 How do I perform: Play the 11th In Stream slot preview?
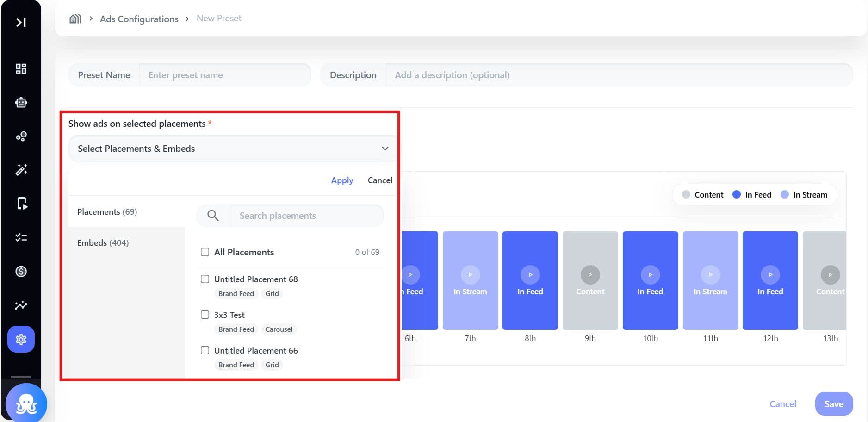coord(710,274)
